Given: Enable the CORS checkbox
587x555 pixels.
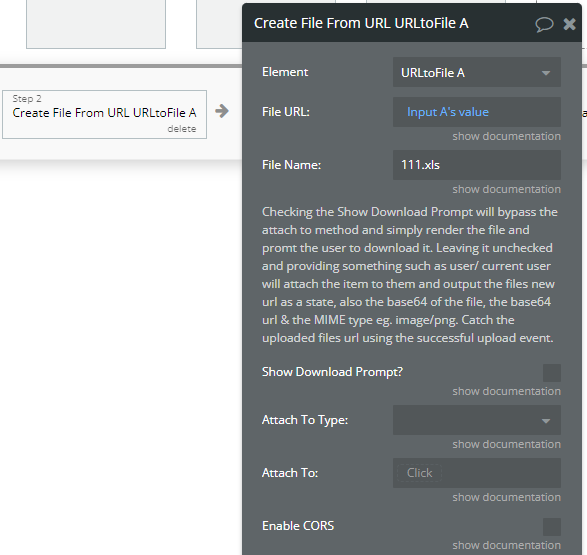Looking at the screenshot, I should pyautogui.click(x=552, y=527).
